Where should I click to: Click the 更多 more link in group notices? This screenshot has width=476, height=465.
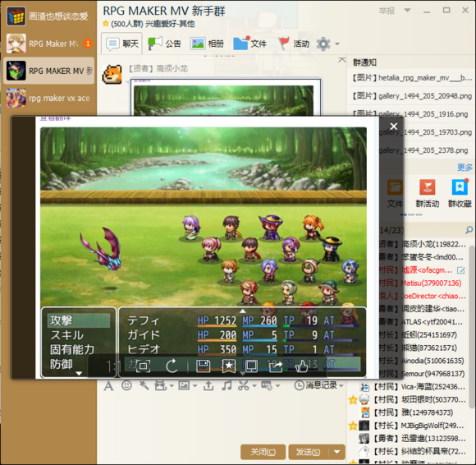click(x=465, y=167)
